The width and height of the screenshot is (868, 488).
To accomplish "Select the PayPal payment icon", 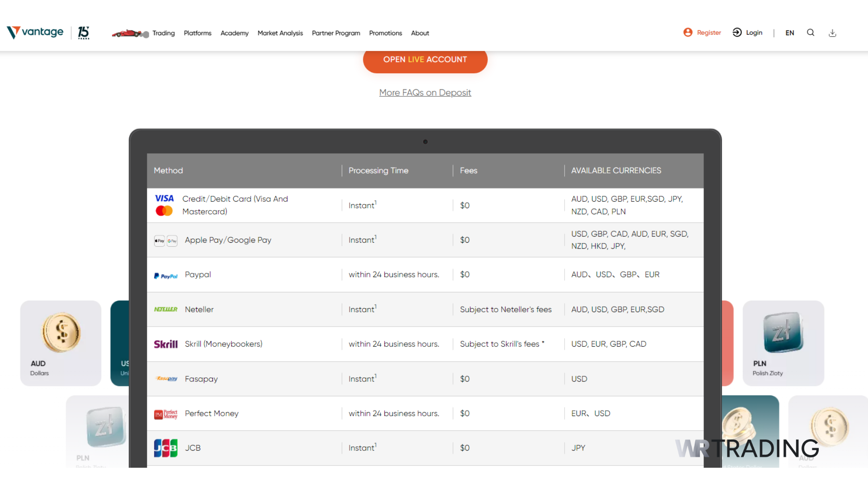I will pos(165,276).
